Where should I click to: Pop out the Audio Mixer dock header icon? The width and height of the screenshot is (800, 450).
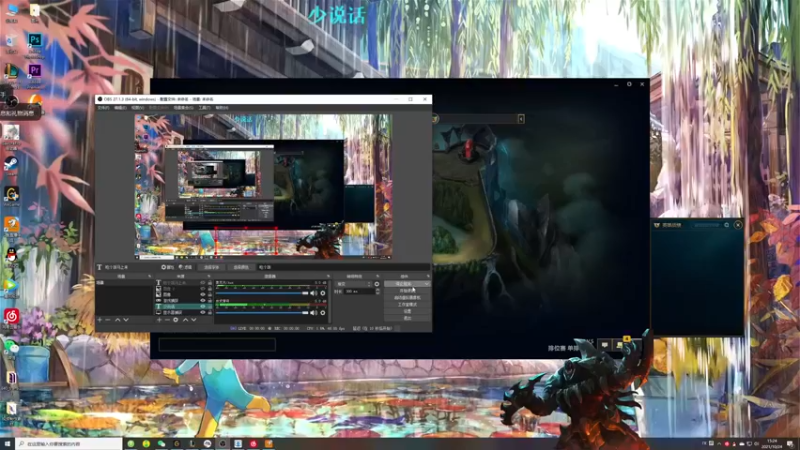point(328,276)
